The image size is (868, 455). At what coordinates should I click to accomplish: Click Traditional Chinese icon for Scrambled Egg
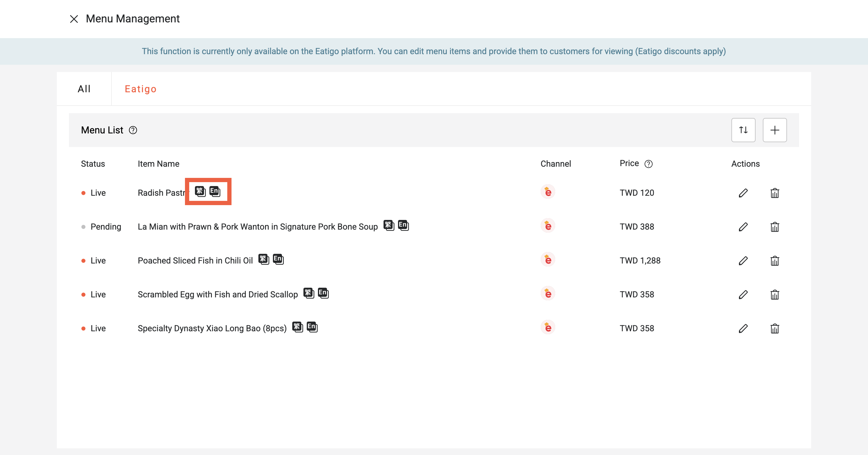point(309,293)
